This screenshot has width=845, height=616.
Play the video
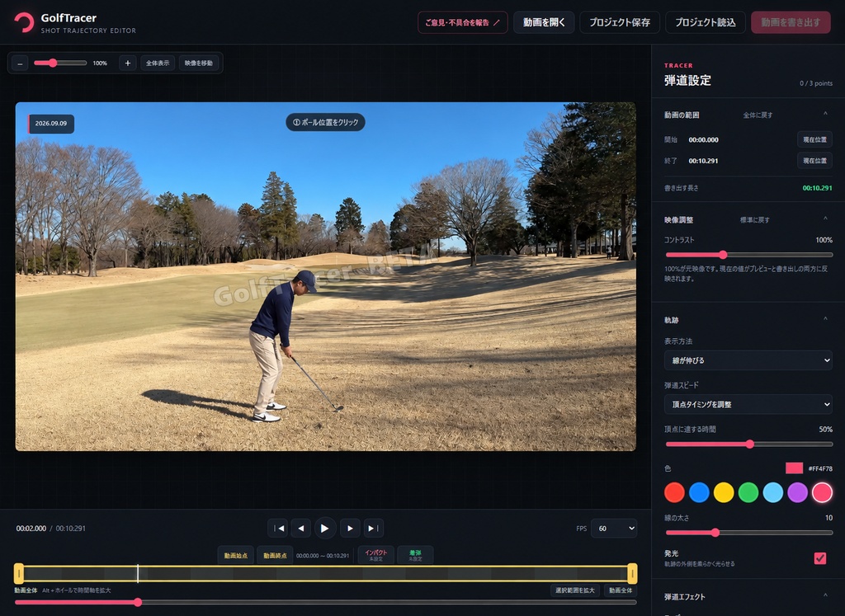pos(325,529)
